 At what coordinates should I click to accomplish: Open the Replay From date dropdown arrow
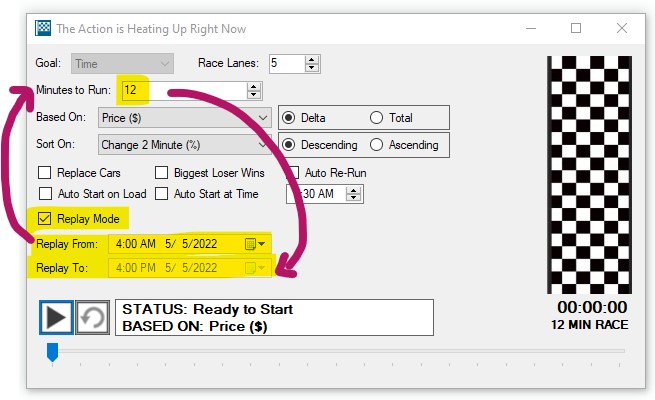tap(263, 243)
